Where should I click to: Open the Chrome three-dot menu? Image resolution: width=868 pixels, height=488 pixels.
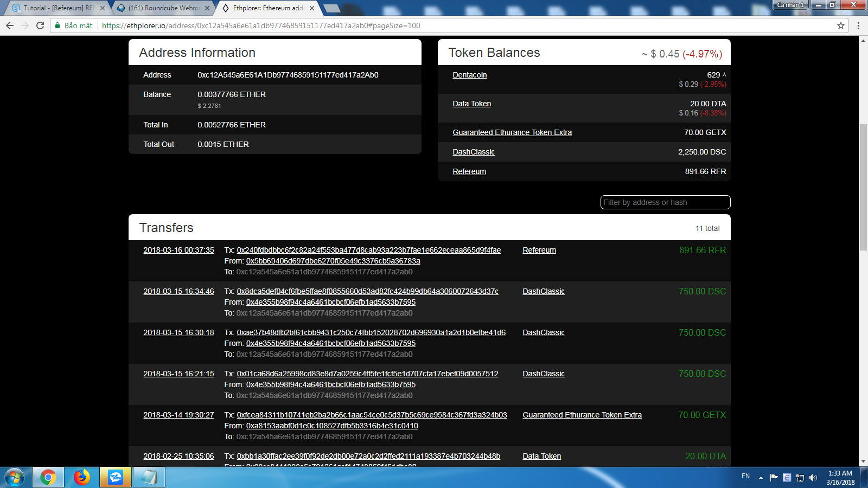(858, 25)
